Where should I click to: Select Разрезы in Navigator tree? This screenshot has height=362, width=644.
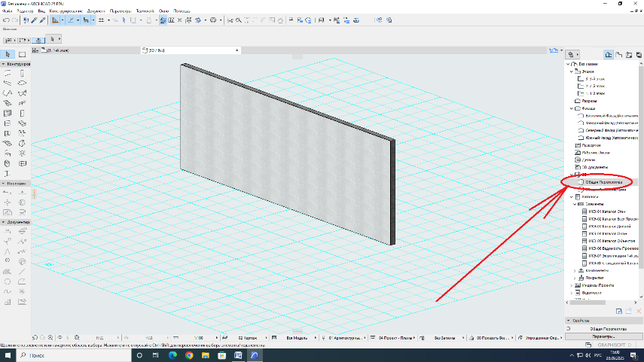coord(589,101)
